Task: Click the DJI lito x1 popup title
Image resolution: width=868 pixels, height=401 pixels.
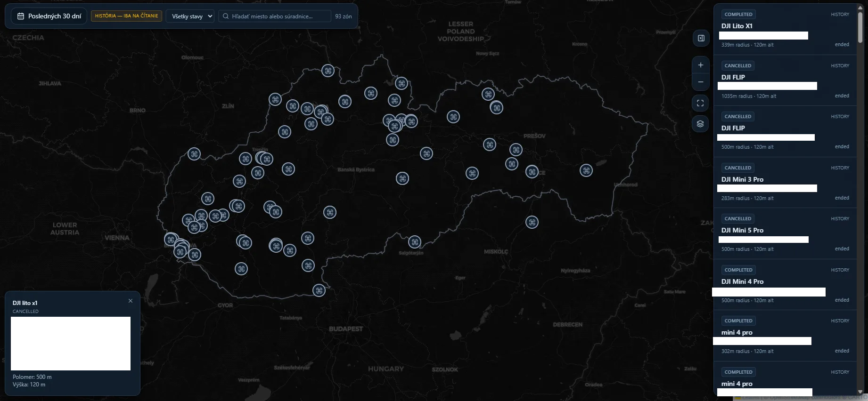Action: point(25,303)
